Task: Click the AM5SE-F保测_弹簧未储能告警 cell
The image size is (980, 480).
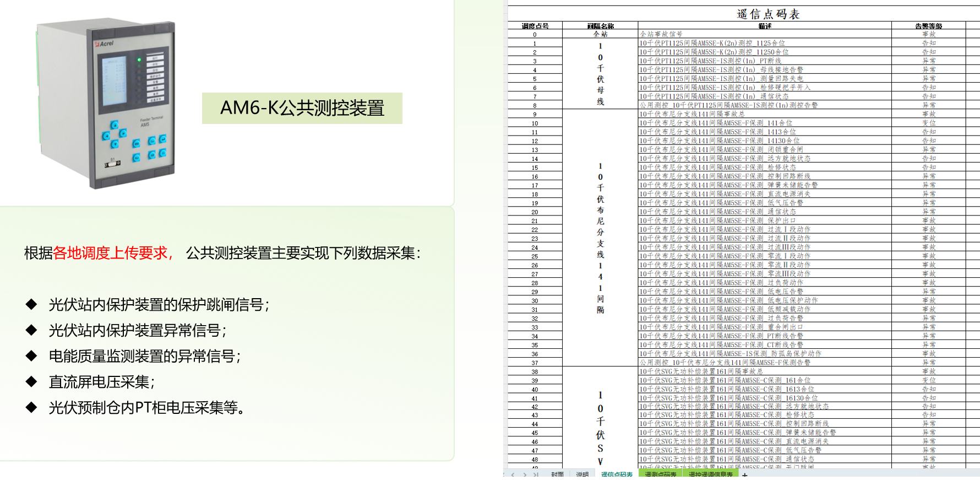Action: (765, 185)
